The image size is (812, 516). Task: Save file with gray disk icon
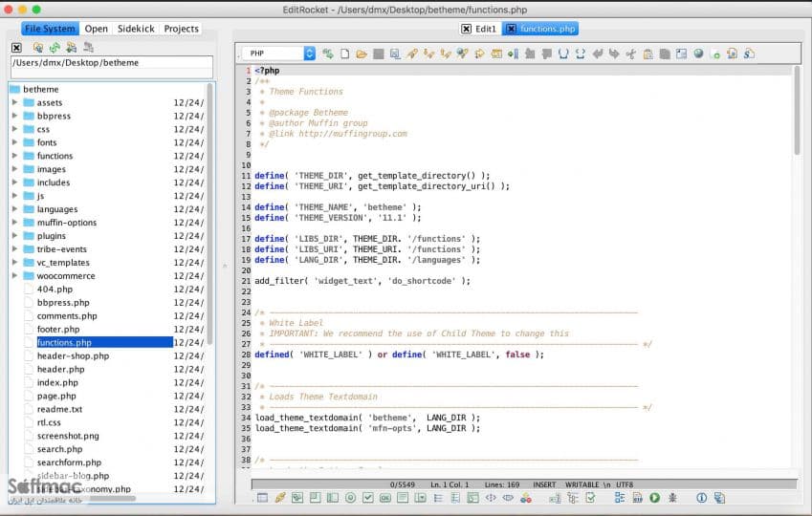379,54
